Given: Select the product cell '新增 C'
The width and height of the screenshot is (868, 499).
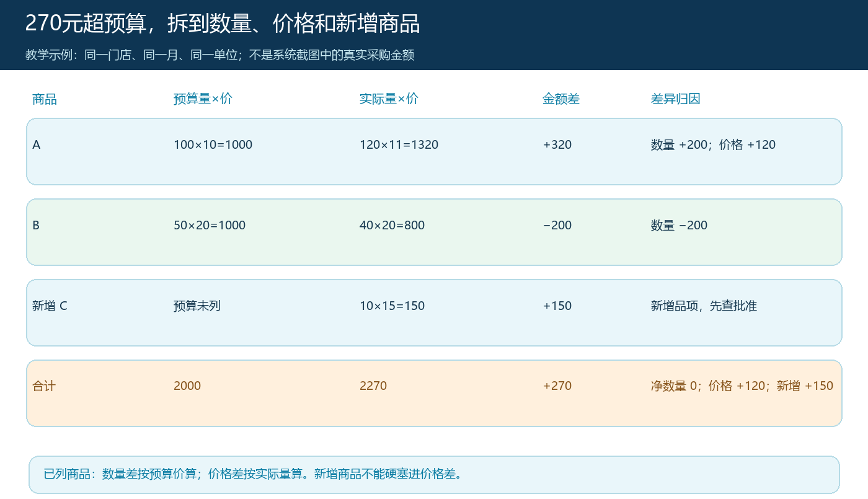Looking at the screenshot, I should (50, 306).
